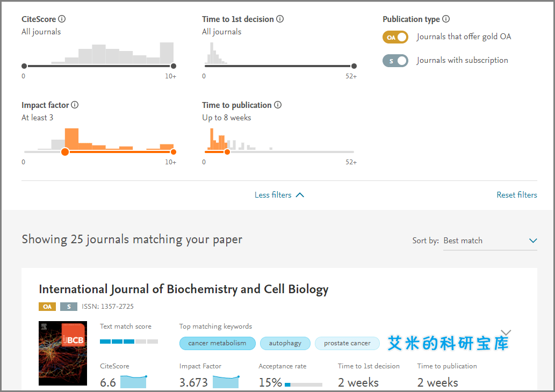The image size is (555, 392).
Task: Click the '2 weeks' Time to 1st decision value
Action: (358, 382)
